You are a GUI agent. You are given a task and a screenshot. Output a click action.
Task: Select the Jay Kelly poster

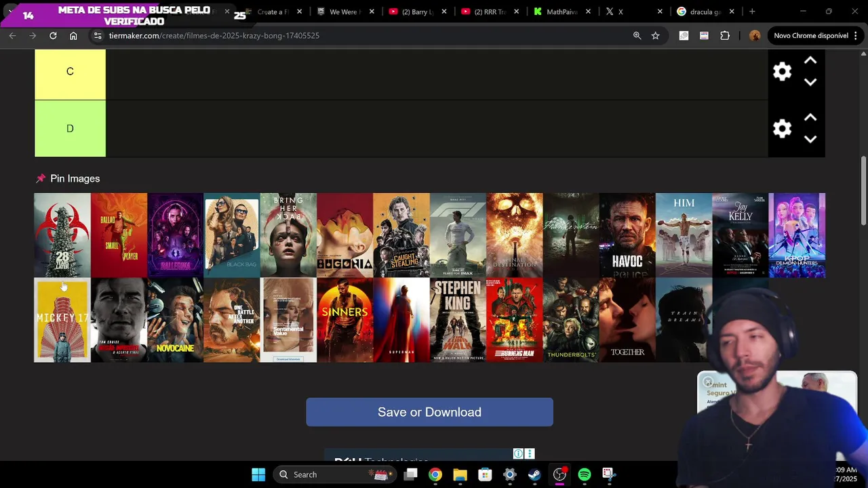point(741,235)
